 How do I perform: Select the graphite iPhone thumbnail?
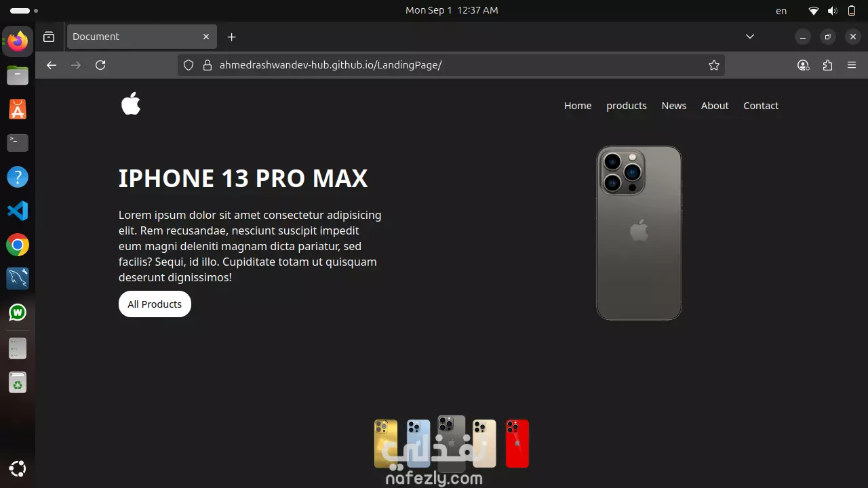click(452, 444)
